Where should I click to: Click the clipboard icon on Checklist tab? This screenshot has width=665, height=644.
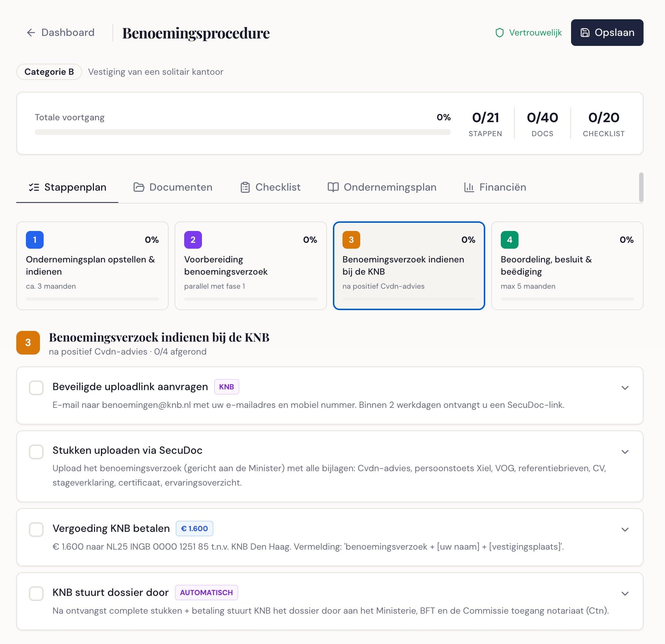[245, 187]
